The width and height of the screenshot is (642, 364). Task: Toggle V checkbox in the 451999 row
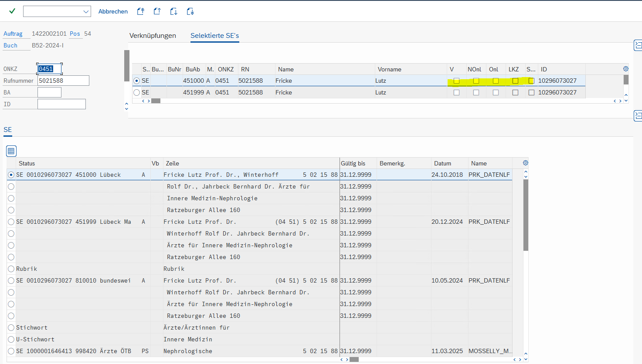[x=456, y=92]
